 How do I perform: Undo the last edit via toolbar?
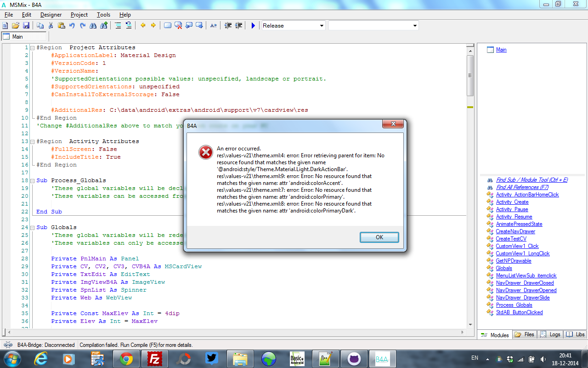click(72, 26)
